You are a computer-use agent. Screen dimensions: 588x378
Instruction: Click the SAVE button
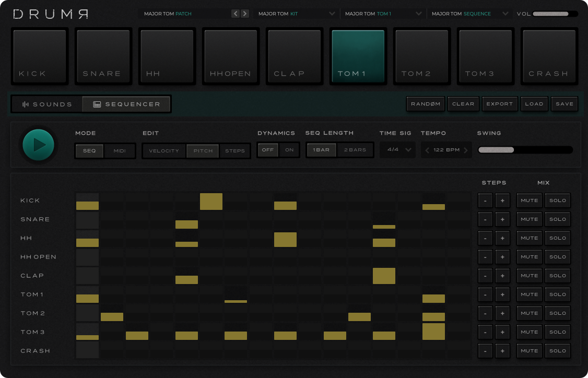coord(565,104)
